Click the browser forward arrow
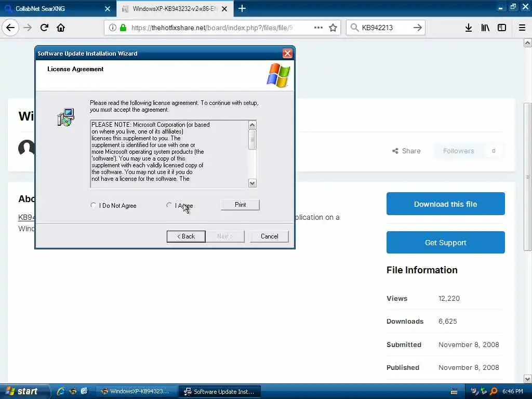Viewport: 532px width, 399px height. click(x=28, y=28)
